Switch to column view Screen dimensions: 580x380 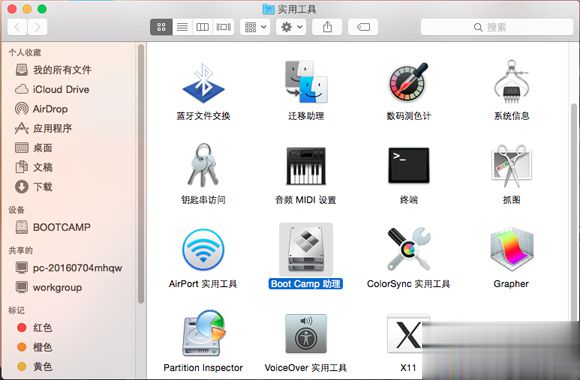point(202,27)
